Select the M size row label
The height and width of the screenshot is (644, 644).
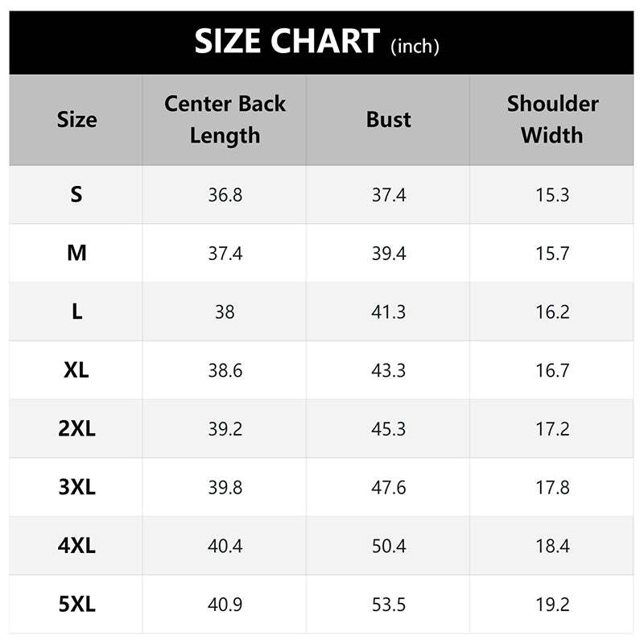click(x=76, y=253)
